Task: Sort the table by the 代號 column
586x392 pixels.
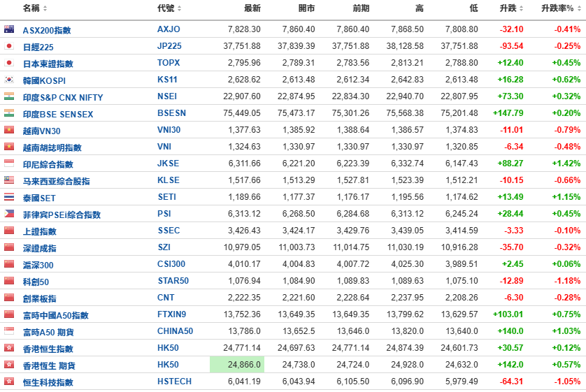Action: pos(169,8)
